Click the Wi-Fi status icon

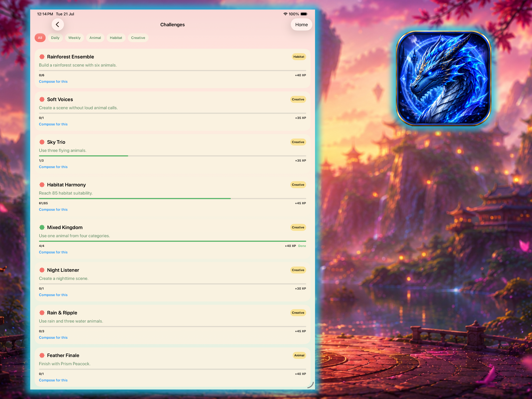coord(285,14)
